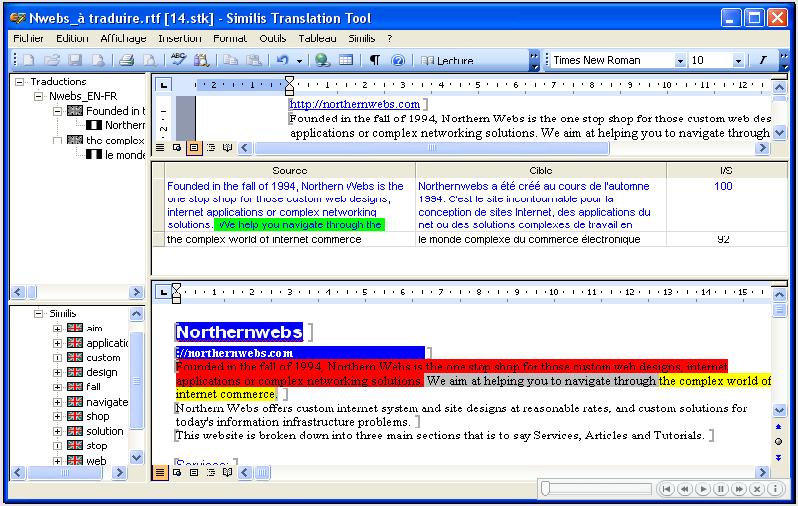Click the Insert table icon
The height and width of the screenshot is (506, 798).
(x=345, y=61)
